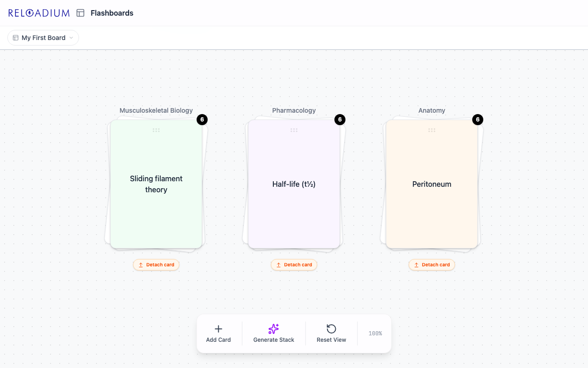Viewport: 588px width, 368px height.
Task: Click the 100% zoom level indicator
Action: (375, 333)
